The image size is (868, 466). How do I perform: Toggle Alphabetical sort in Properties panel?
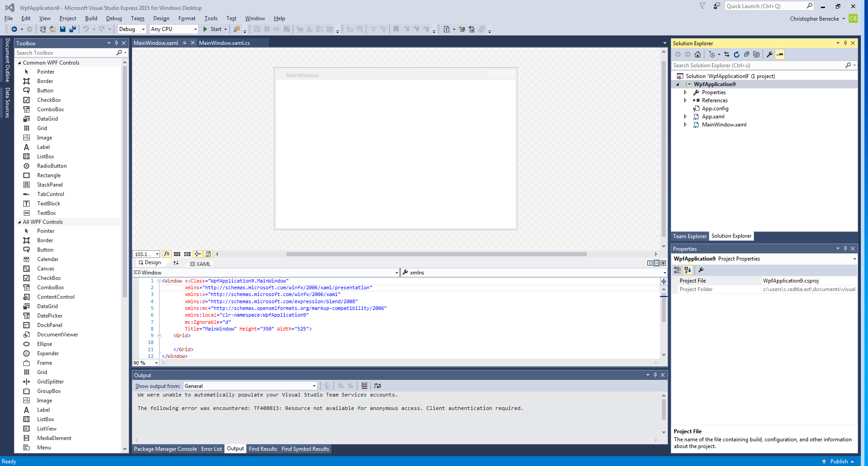(688, 270)
